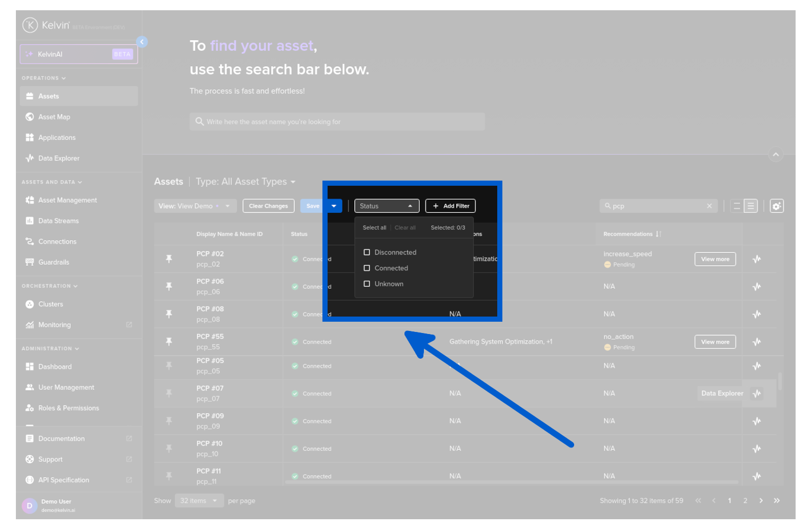
Task: Jump to last page of results
Action: tap(777, 501)
